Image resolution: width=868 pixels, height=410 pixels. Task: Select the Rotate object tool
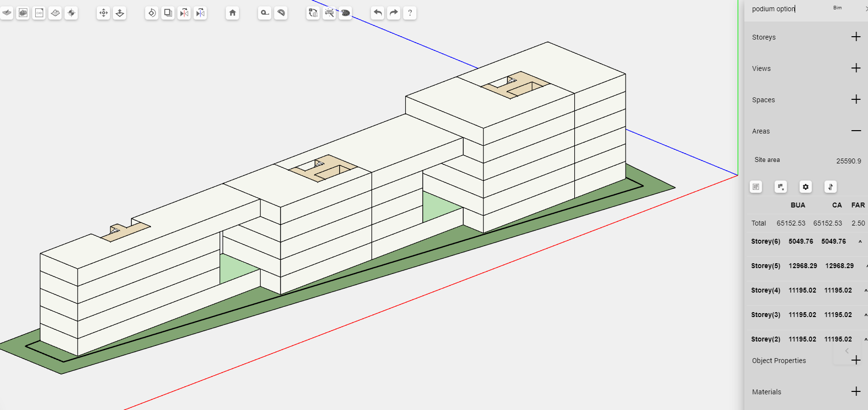(x=152, y=13)
